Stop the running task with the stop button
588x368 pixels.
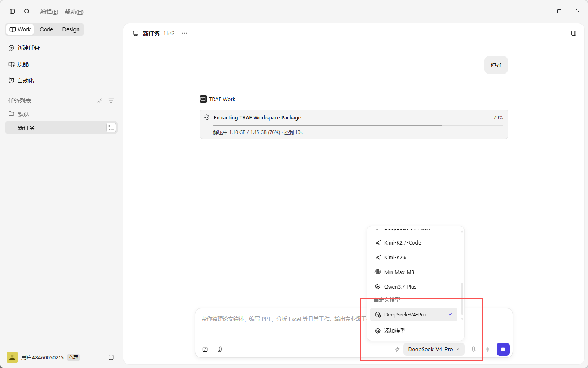(503, 349)
